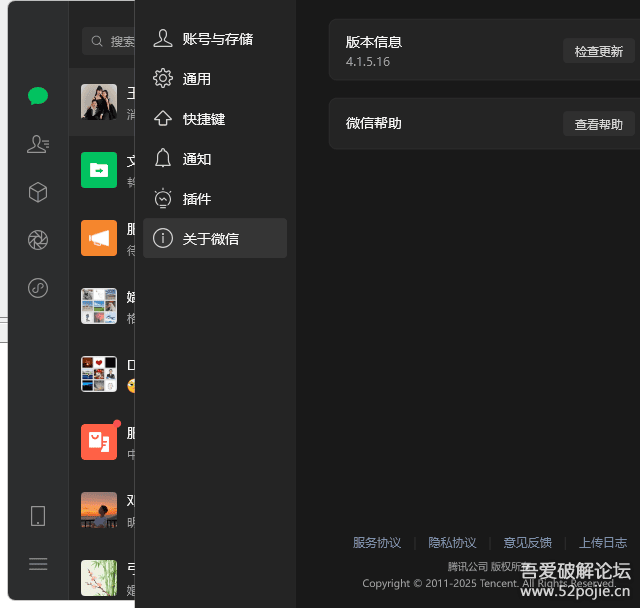The width and height of the screenshot is (640, 608).
Task: Click version number text 4.1.5.16
Action: click(x=368, y=62)
